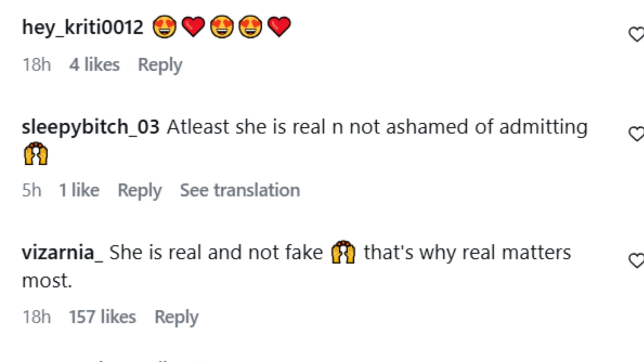644x362 pixels.
Task: Reply to sleepybitch_03's comment
Action: [x=140, y=190]
